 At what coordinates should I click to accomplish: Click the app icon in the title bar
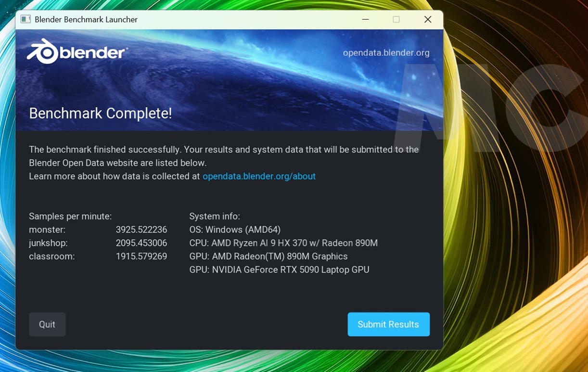[x=26, y=19]
